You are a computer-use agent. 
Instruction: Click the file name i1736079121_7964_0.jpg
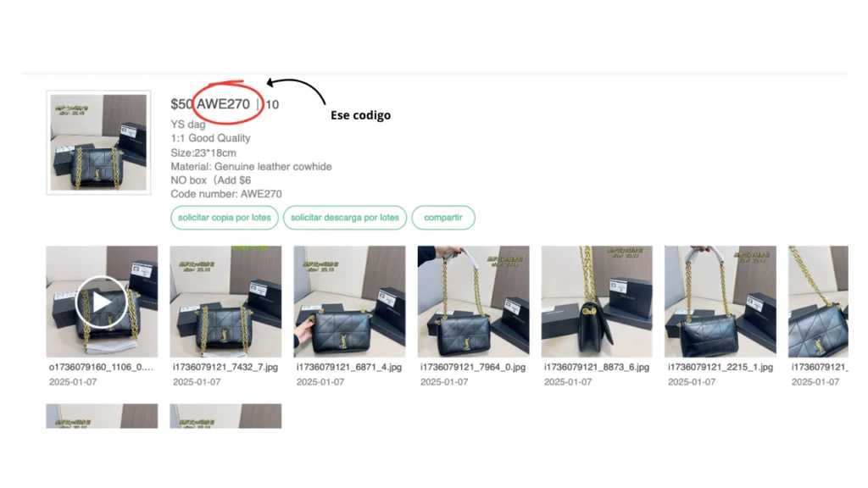[473, 367]
